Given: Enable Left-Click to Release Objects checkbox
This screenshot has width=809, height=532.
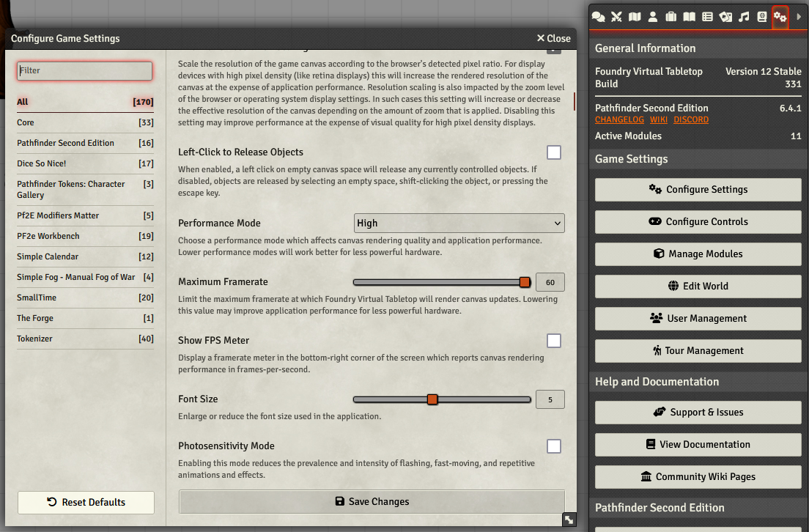Looking at the screenshot, I should 553,152.
